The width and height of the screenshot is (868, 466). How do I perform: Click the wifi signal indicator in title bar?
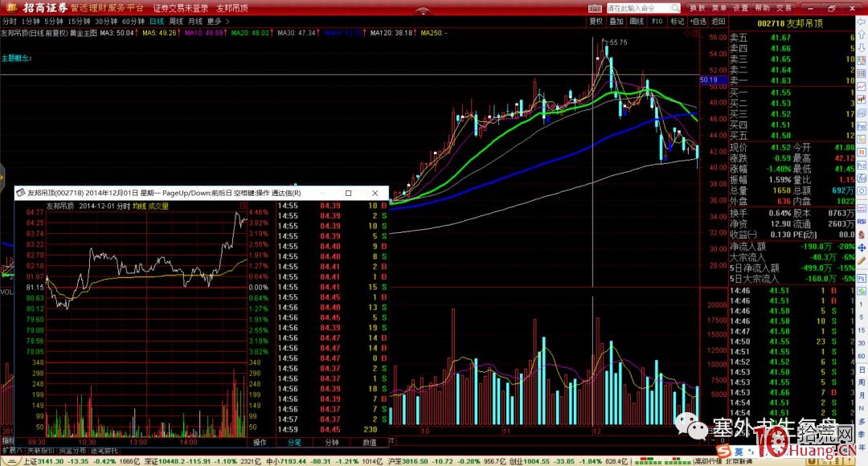[423, 10]
